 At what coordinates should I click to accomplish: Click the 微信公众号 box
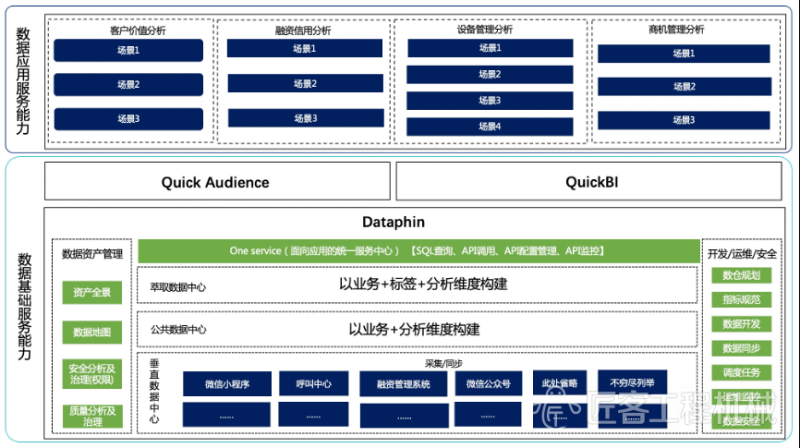(488, 384)
